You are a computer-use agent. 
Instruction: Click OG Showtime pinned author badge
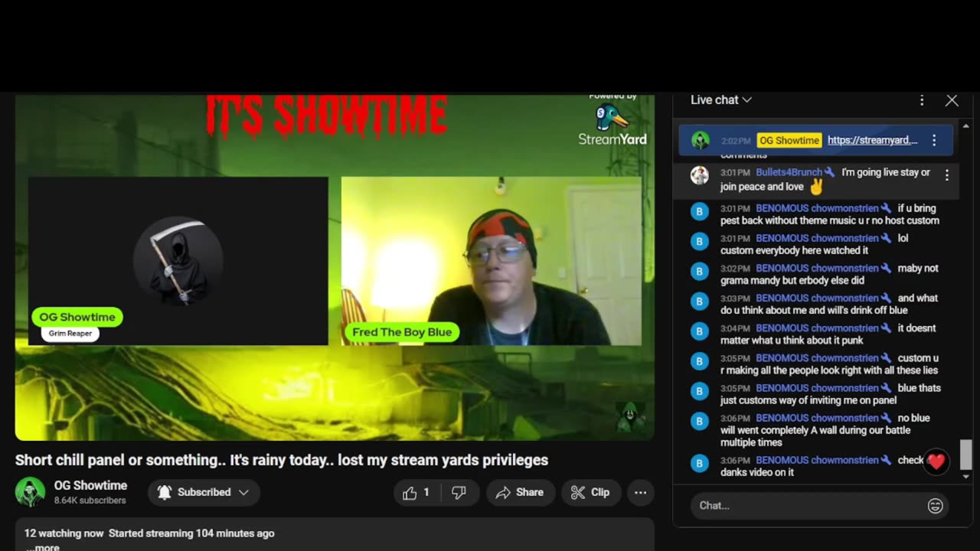[789, 140]
